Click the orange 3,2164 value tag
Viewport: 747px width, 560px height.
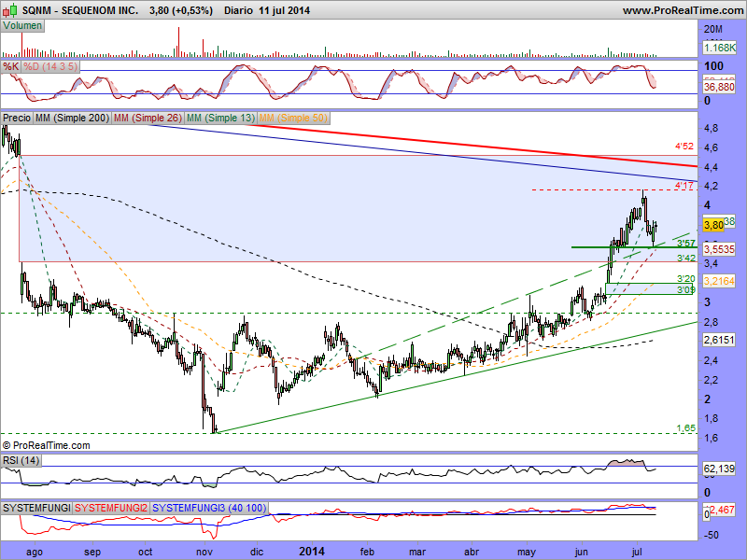click(719, 281)
